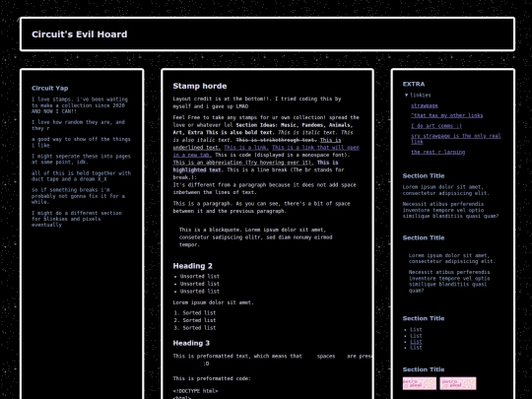This screenshot has height=399, width=532.
Task: Click the left petra pixel badge
Action: pos(420,383)
